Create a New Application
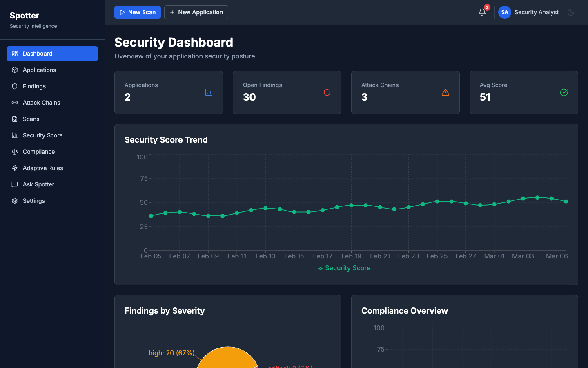Image resolution: width=588 pixels, height=368 pixels. coord(196,12)
